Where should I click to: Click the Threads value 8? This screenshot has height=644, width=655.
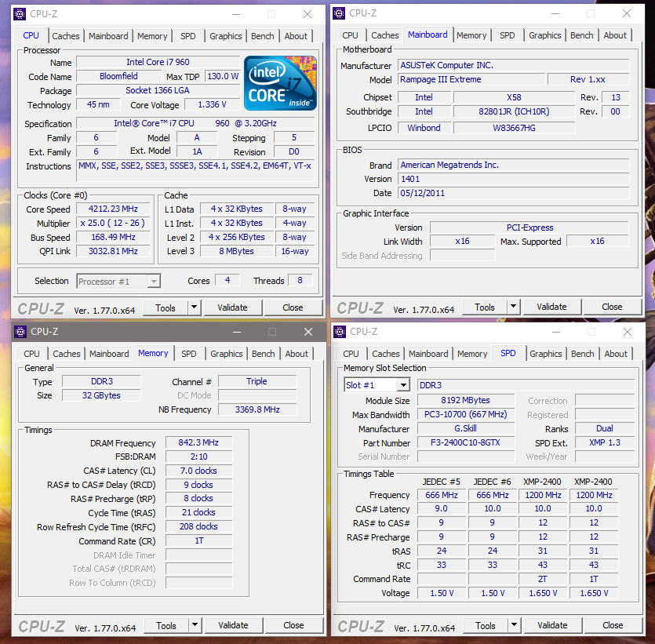coord(300,280)
